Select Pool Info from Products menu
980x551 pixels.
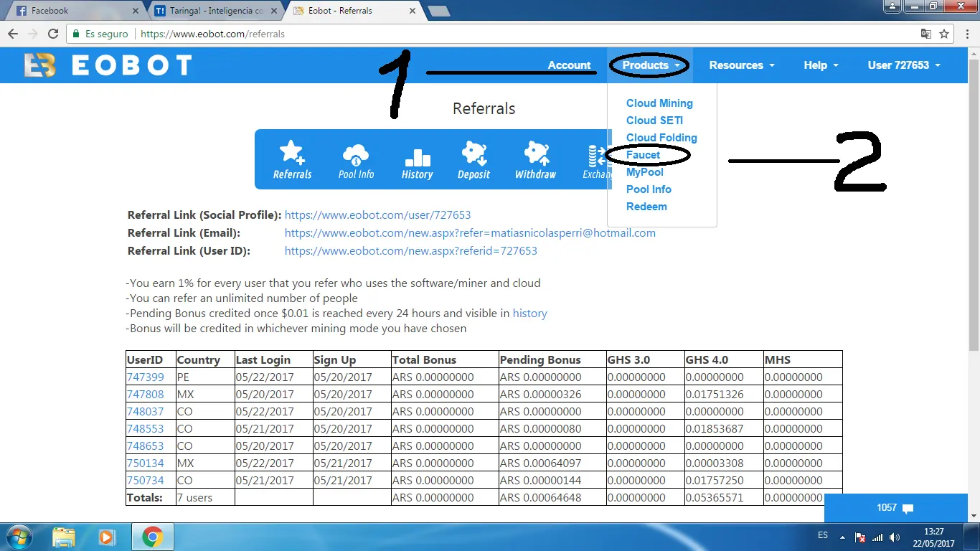(649, 189)
